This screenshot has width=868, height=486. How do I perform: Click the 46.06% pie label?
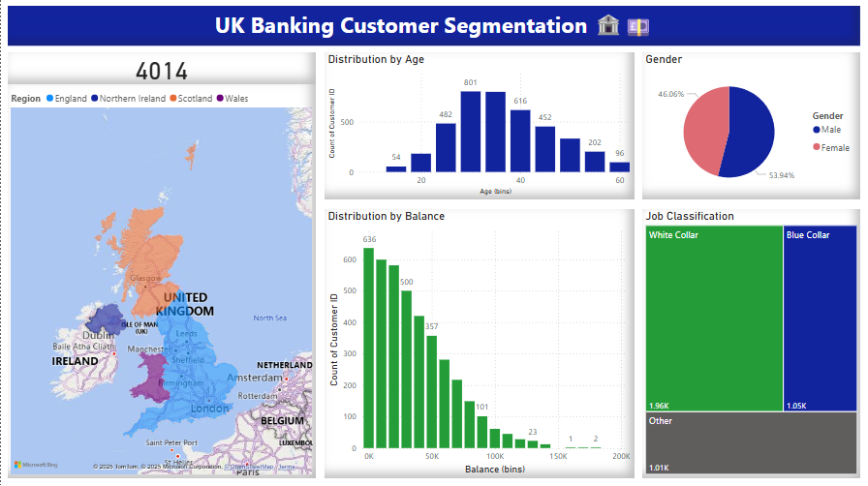pyautogui.click(x=671, y=94)
